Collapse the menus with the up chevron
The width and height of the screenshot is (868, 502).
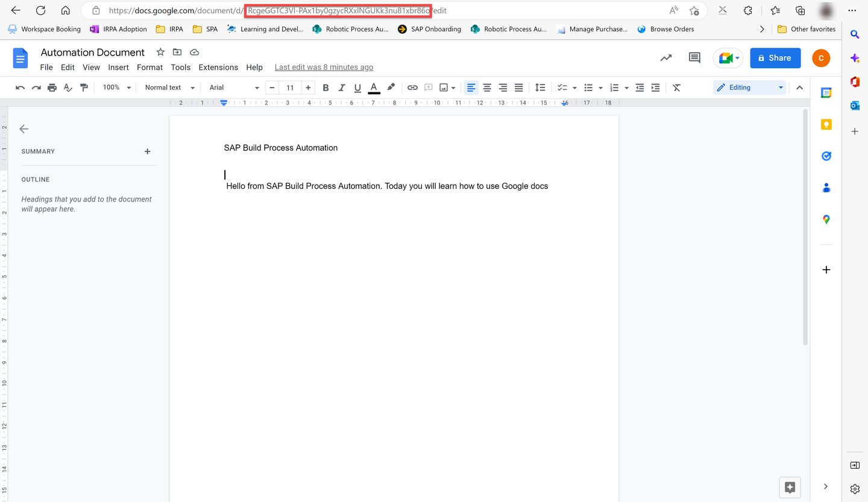pyautogui.click(x=799, y=87)
